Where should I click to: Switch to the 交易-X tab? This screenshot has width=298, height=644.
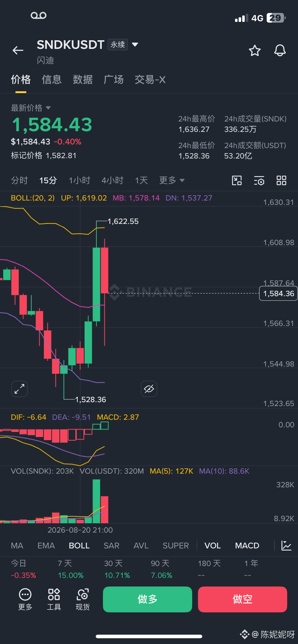pyautogui.click(x=150, y=79)
